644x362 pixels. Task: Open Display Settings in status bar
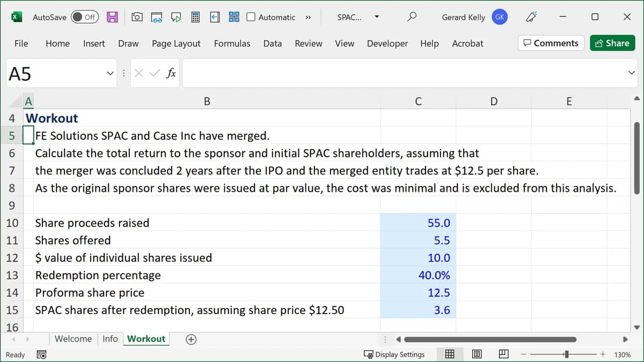(x=394, y=354)
